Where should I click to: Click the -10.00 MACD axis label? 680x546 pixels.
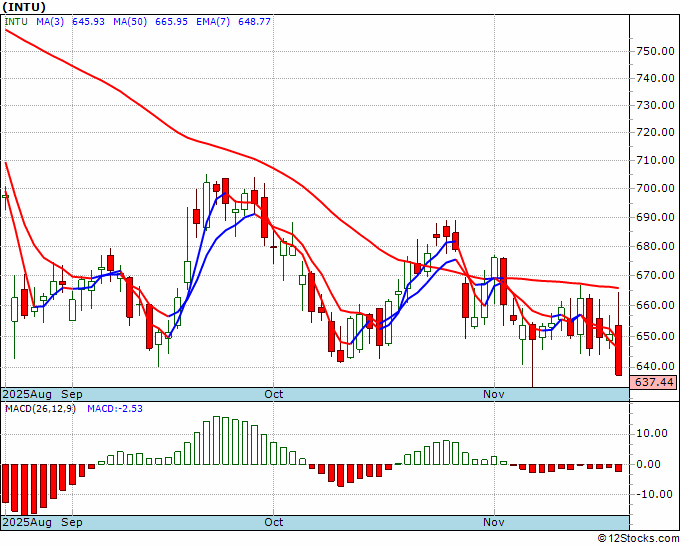(x=652, y=494)
